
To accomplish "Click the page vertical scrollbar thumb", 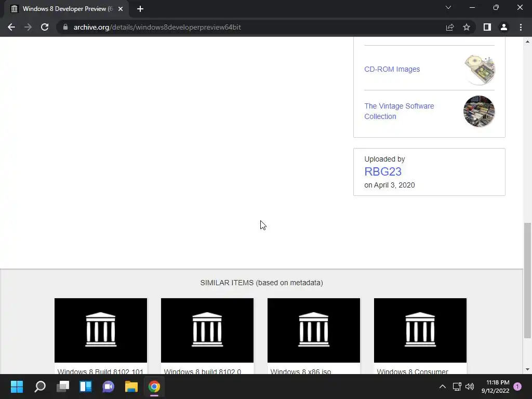I will pos(527,280).
